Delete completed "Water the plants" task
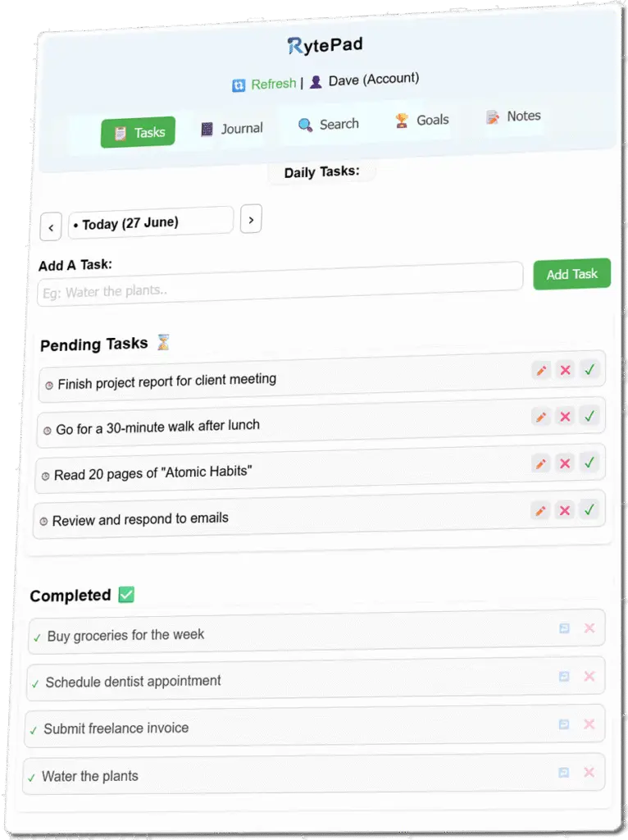 (589, 772)
